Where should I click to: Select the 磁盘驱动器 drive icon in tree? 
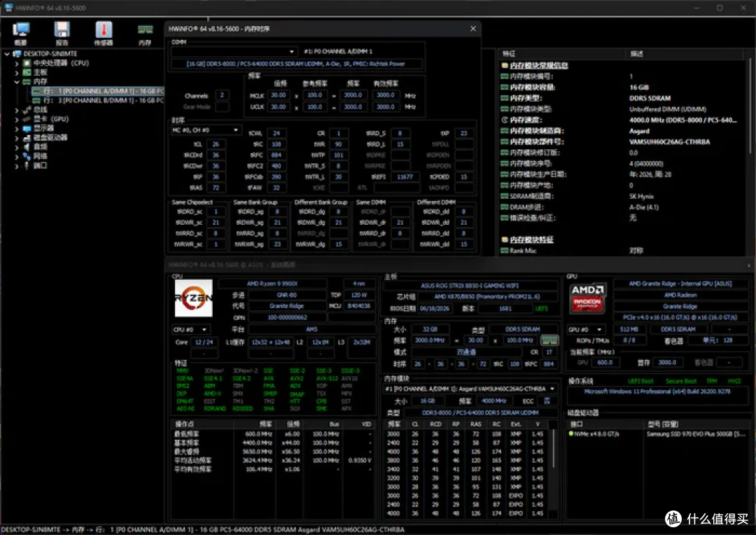pyautogui.click(x=27, y=137)
